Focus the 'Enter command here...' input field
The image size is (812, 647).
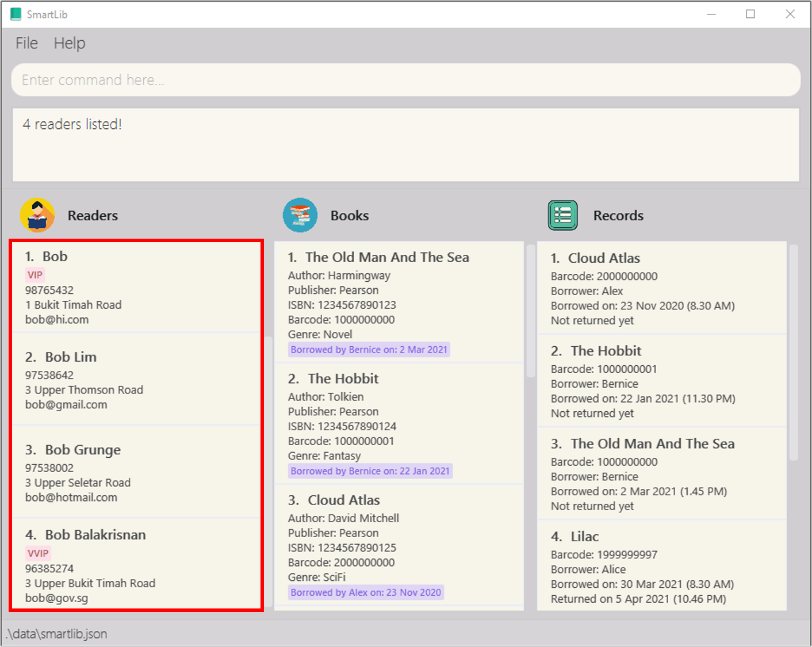406,80
